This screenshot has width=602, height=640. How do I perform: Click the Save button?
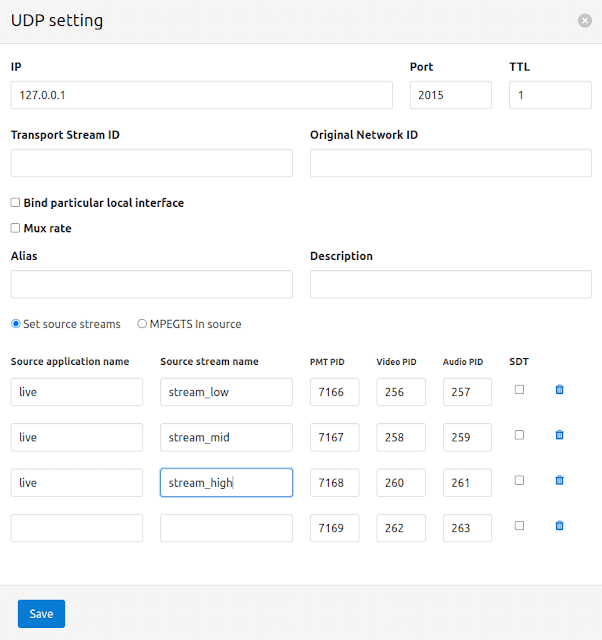41,613
